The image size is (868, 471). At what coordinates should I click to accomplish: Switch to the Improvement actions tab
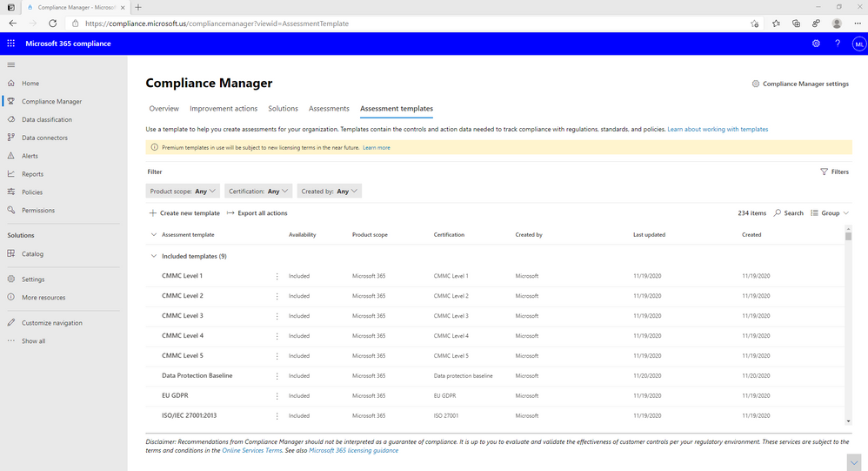point(224,109)
